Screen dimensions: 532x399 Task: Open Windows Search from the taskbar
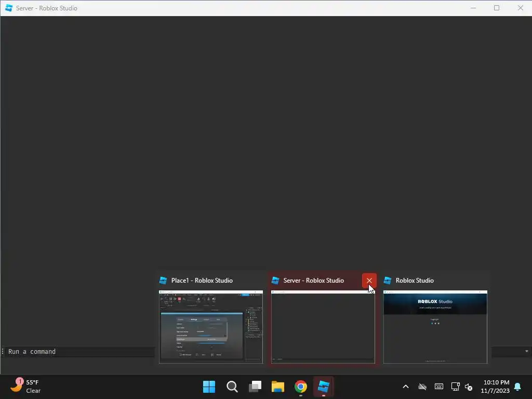(232, 387)
